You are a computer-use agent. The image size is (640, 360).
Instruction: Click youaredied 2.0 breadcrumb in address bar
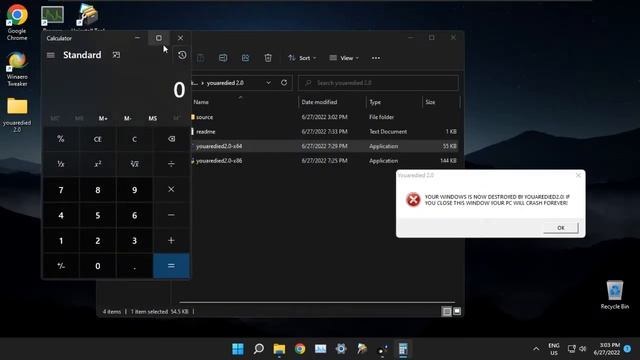225,83
